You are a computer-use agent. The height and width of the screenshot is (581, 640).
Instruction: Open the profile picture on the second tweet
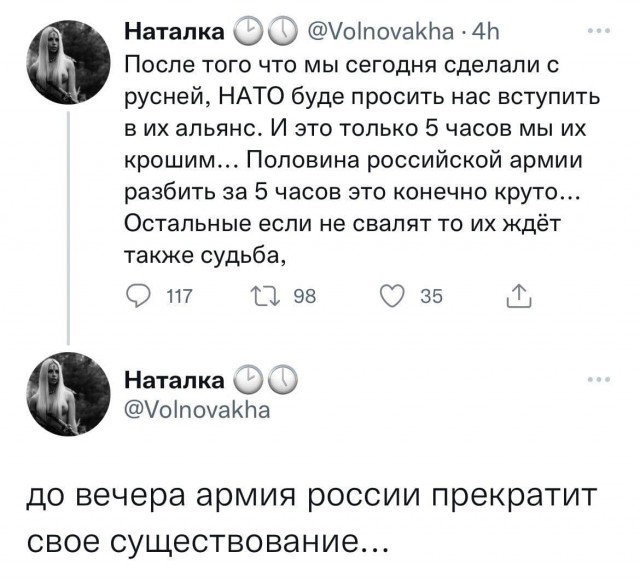68,397
